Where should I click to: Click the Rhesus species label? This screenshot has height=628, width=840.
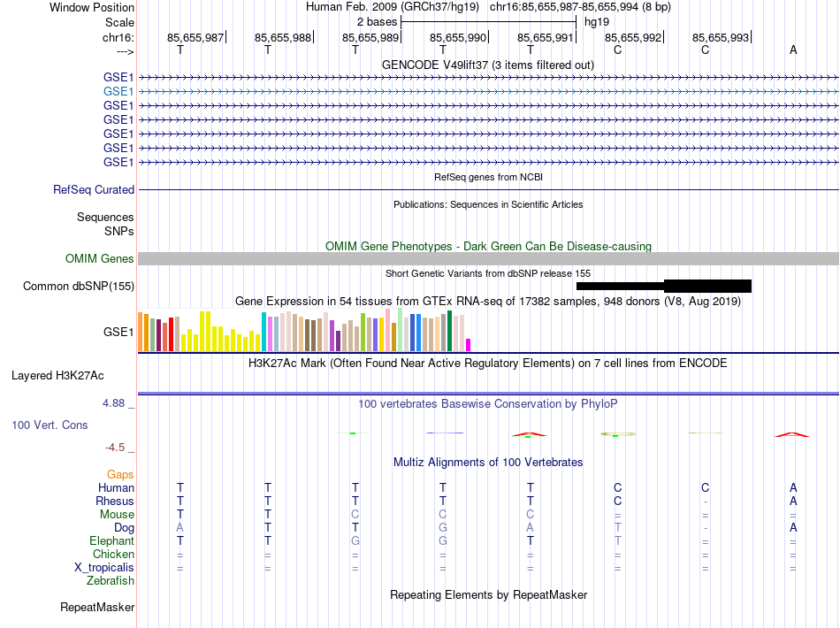tap(115, 501)
